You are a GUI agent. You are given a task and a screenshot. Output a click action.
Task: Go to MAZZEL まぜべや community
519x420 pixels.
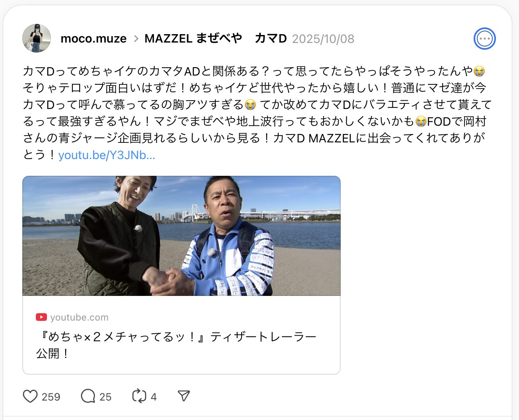point(193,39)
